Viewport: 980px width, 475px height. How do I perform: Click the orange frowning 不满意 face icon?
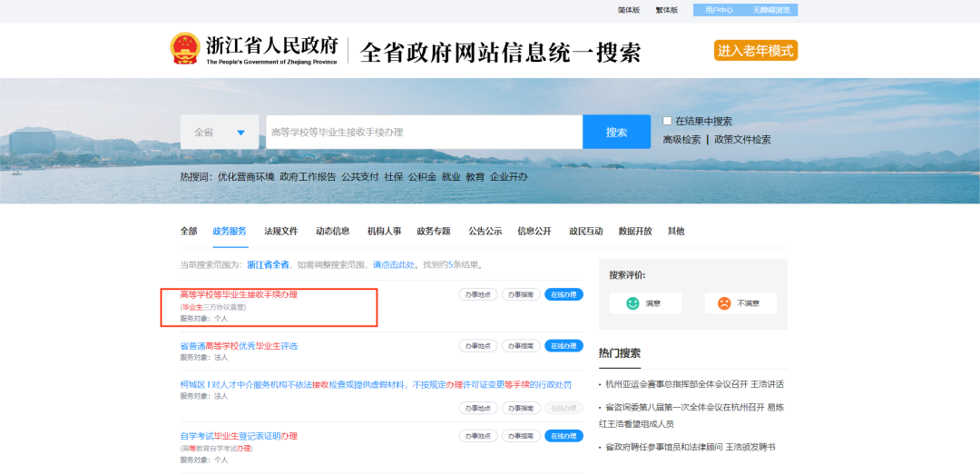pos(724,303)
